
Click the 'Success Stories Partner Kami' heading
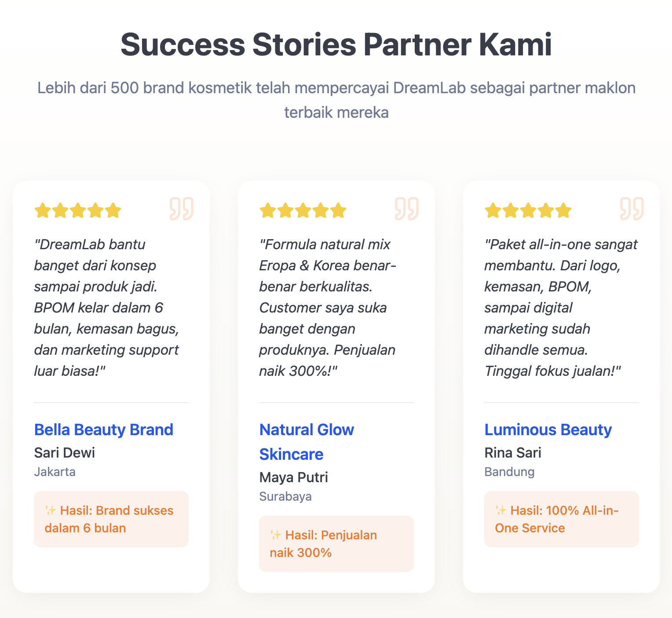[x=336, y=44]
